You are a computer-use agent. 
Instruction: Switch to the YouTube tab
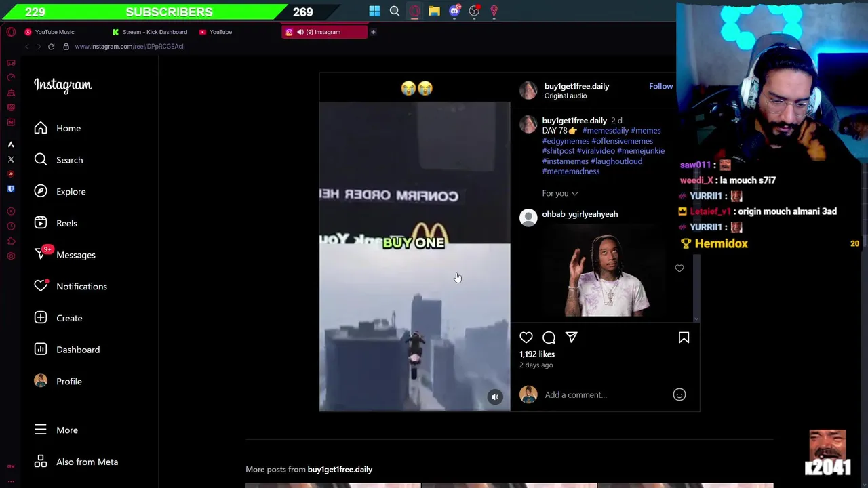point(237,32)
